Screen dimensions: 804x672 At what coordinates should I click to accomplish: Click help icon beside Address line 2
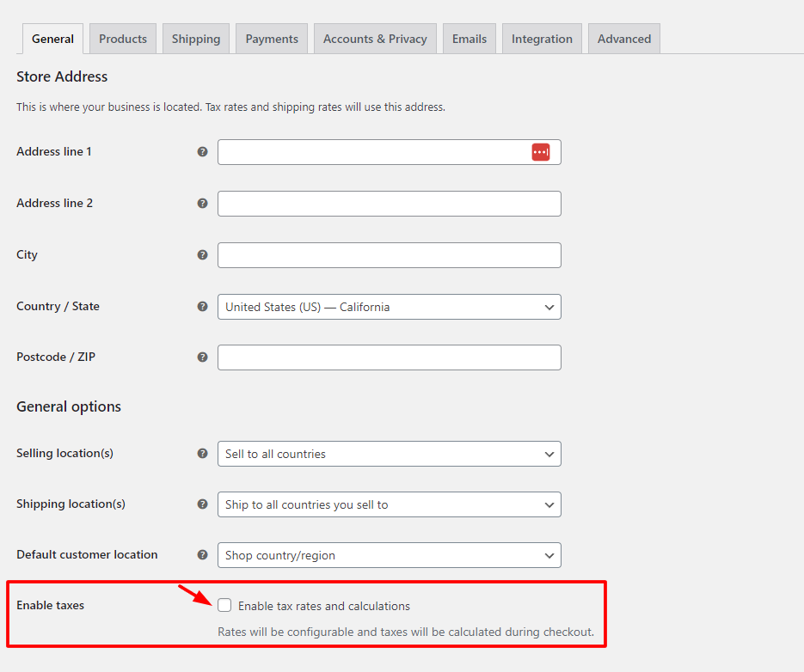pos(203,204)
